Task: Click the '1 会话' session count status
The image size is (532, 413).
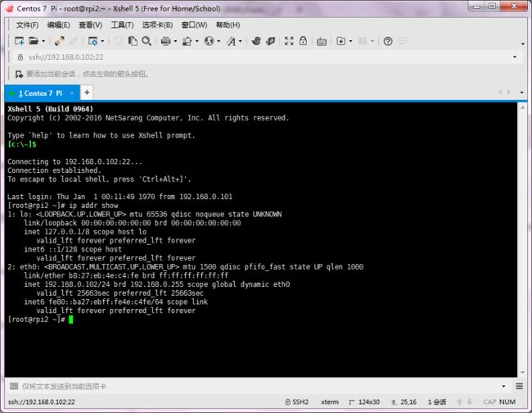Action: (x=437, y=402)
